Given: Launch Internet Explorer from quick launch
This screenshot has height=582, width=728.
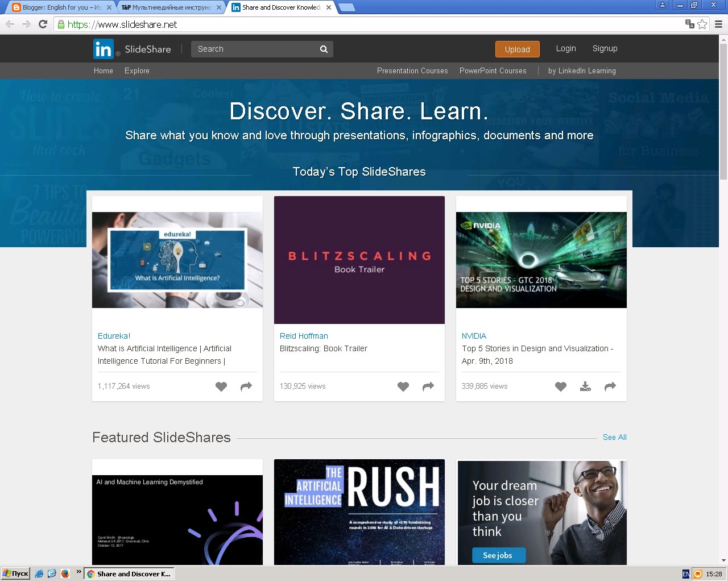Looking at the screenshot, I should point(39,574).
